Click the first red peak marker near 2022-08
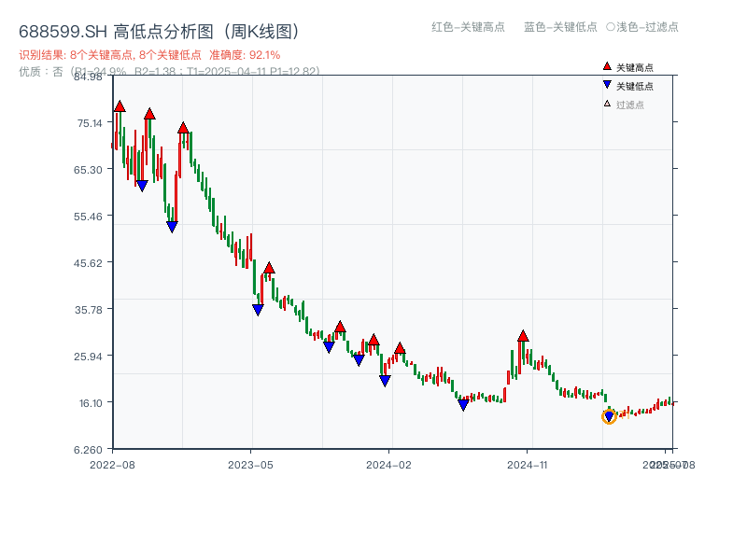 click(119, 107)
